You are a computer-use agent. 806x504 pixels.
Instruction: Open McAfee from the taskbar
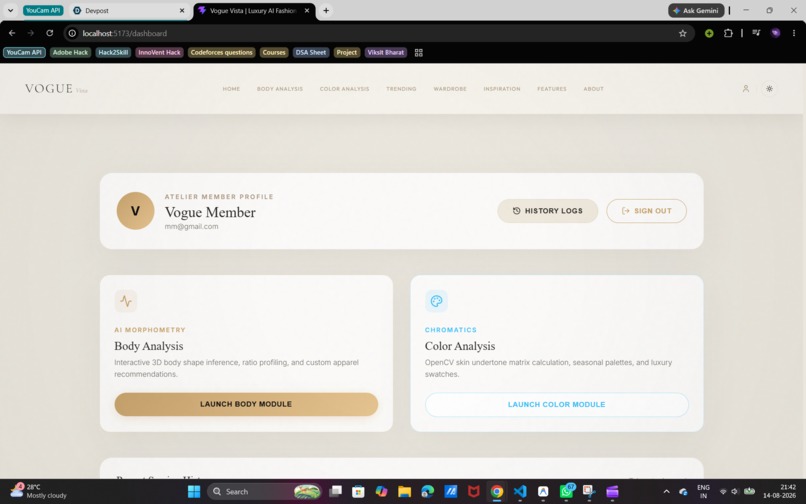click(x=473, y=492)
